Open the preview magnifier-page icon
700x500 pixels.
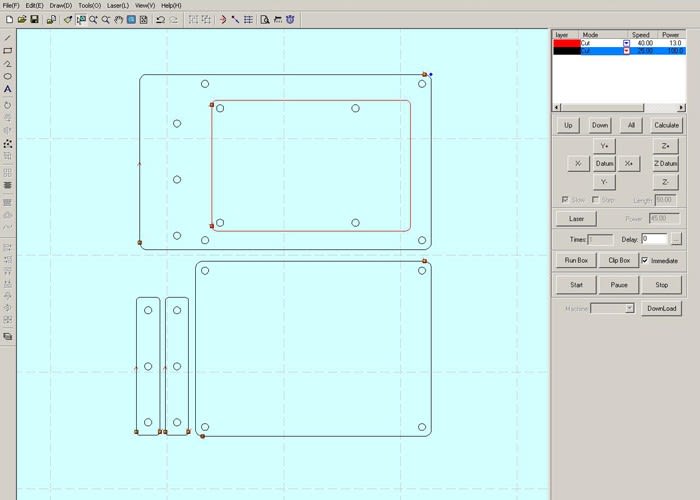click(x=265, y=20)
